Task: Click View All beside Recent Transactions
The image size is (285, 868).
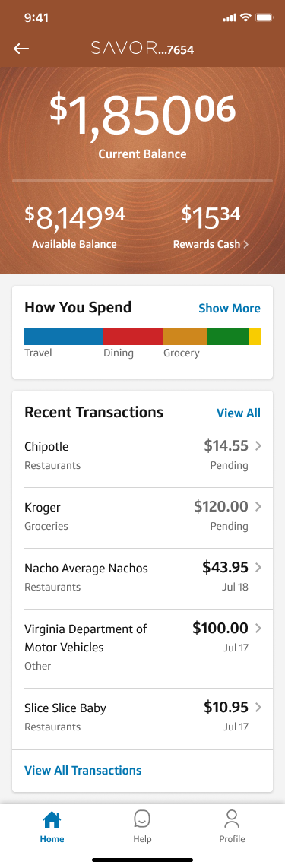Action: tap(239, 413)
